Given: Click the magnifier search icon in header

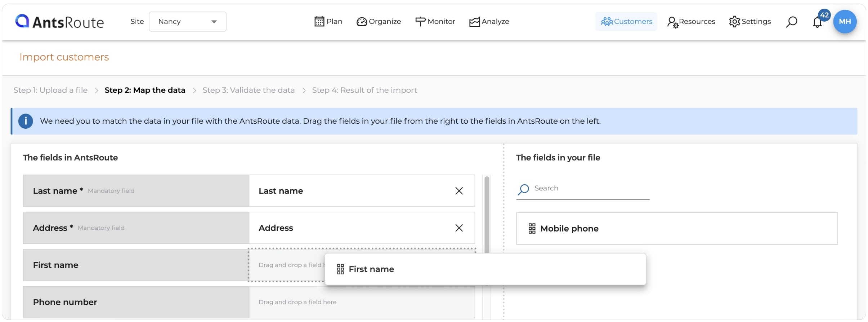Looking at the screenshot, I should pos(791,22).
